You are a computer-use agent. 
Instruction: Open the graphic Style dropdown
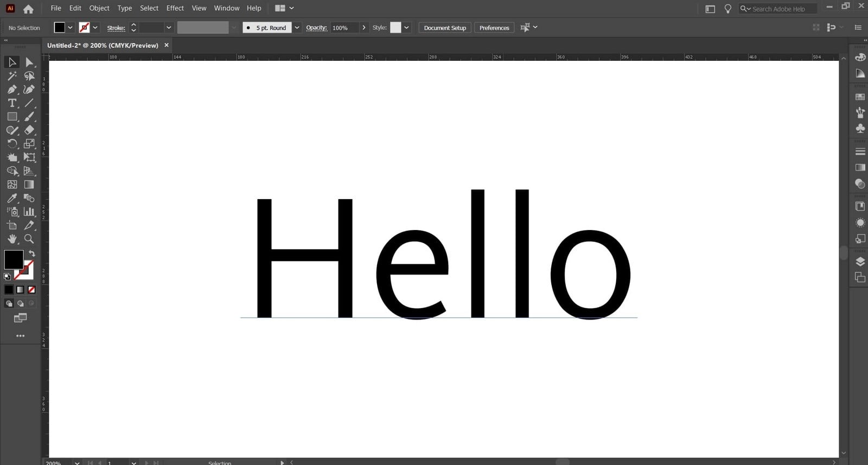[406, 28]
